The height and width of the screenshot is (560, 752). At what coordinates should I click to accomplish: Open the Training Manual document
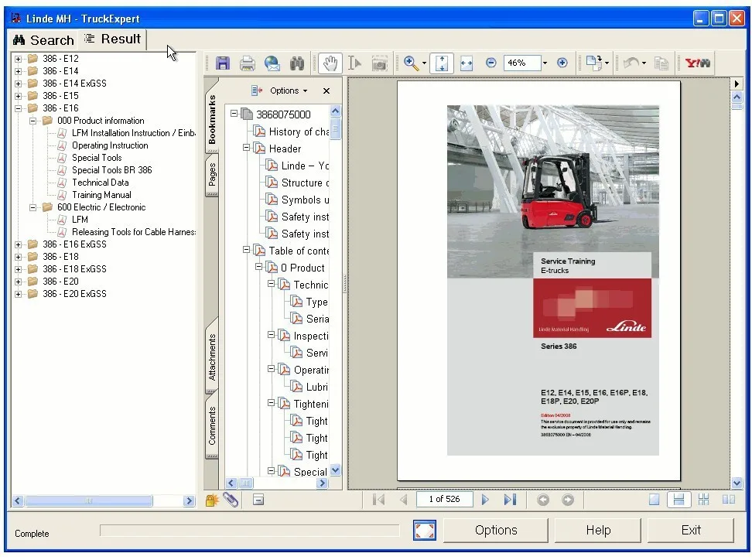[x=101, y=195]
